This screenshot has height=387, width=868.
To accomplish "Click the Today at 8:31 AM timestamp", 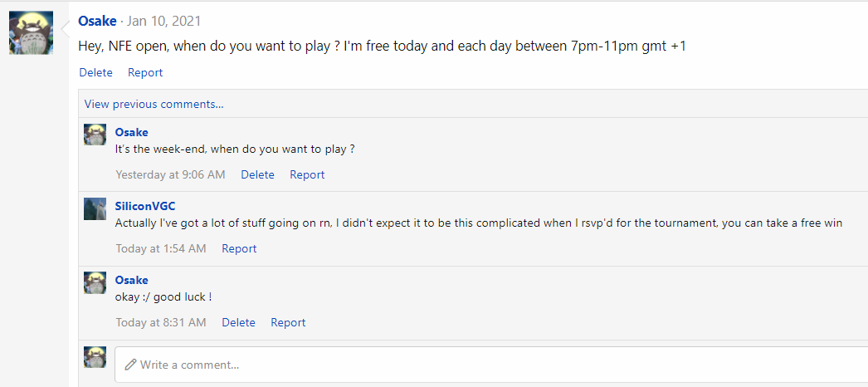I will [161, 322].
